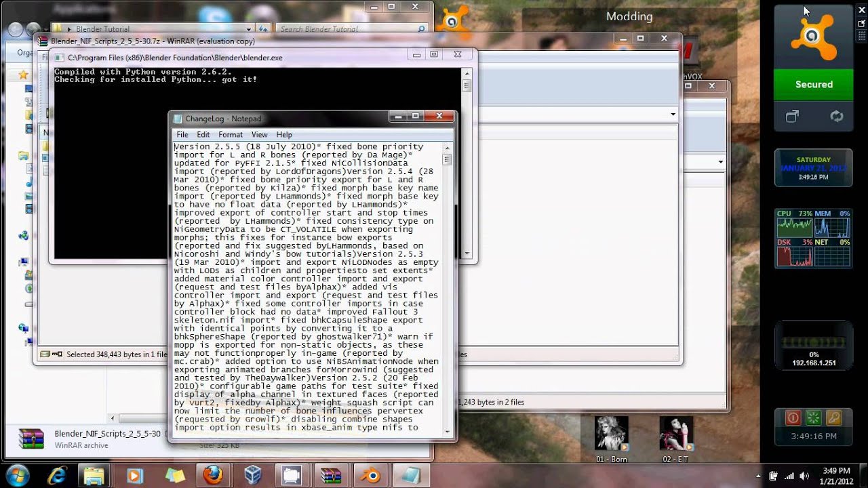This screenshot has height=488, width=868.
Task: Open the lower dropdown in the right background window
Action: (x=721, y=161)
